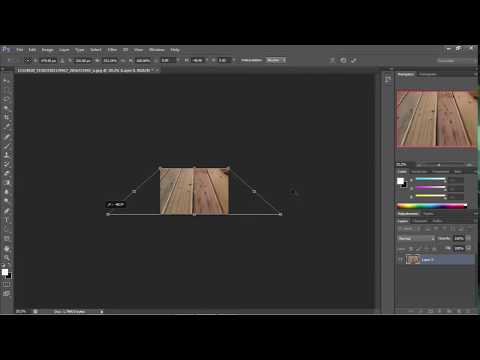This screenshot has width=480, height=360.
Task: Switch to the Histogram tab
Action: click(428, 74)
